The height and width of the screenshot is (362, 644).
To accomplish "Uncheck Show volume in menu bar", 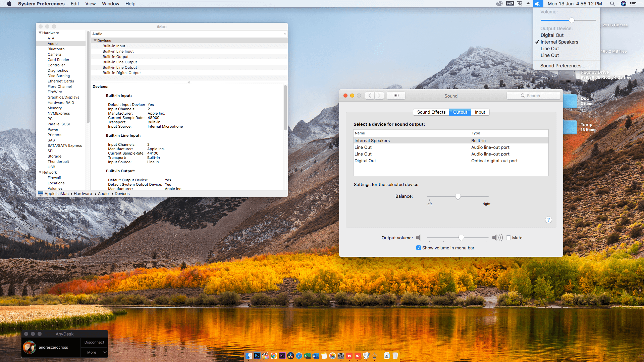I will pyautogui.click(x=418, y=248).
